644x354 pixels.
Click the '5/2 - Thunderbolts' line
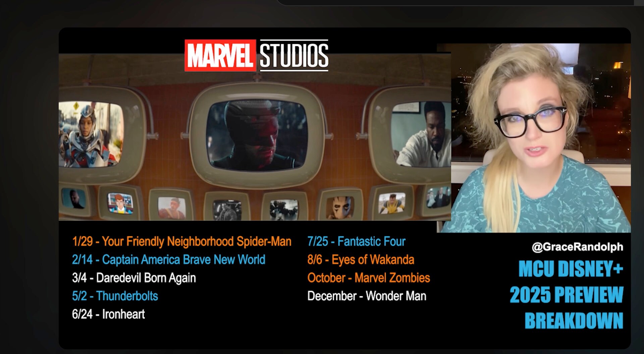115,296
